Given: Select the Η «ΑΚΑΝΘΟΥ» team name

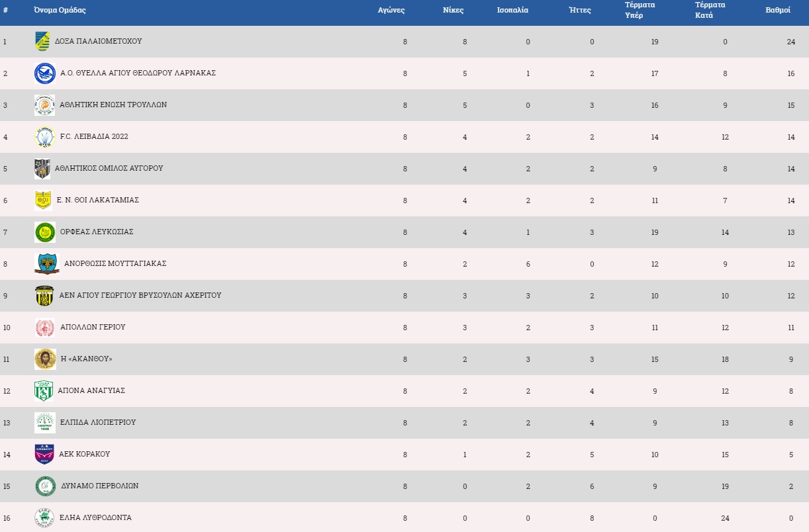Looking at the screenshot, I should pos(87,359).
